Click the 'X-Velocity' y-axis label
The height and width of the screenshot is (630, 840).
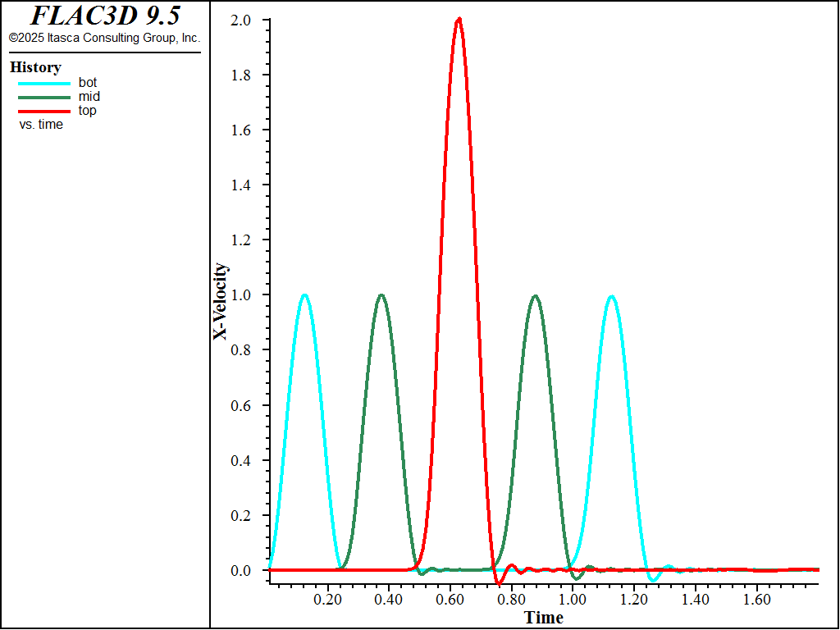(x=220, y=302)
